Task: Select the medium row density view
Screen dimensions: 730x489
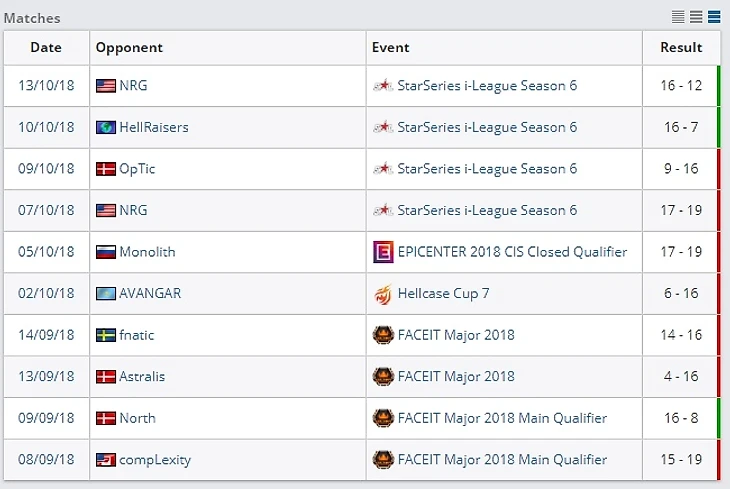Action: pos(696,16)
